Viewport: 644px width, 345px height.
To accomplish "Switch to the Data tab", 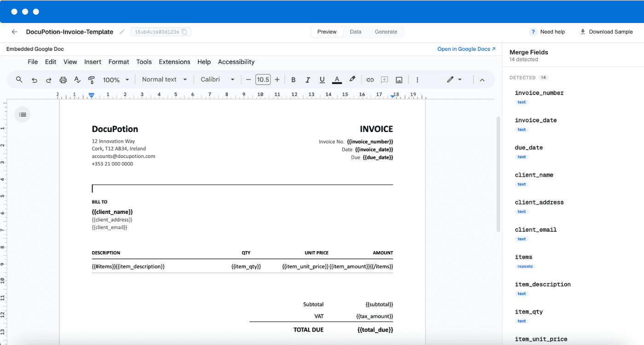I will pyautogui.click(x=356, y=32).
